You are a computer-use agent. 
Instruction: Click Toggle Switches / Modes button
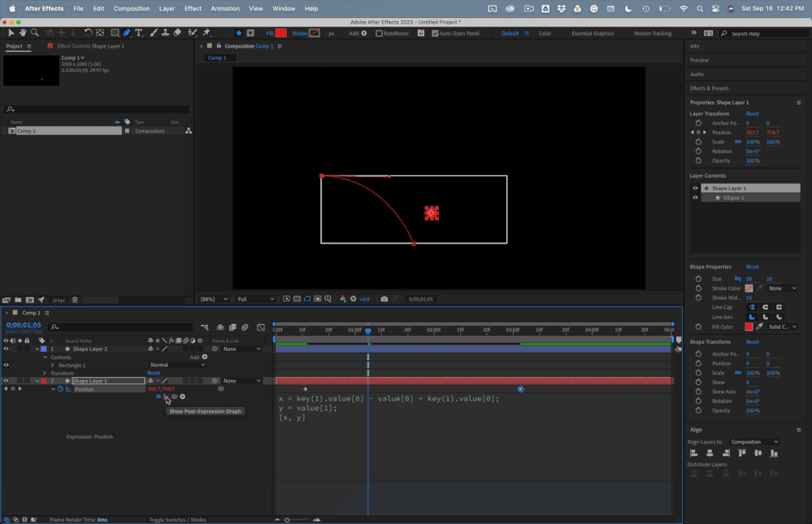(177, 520)
